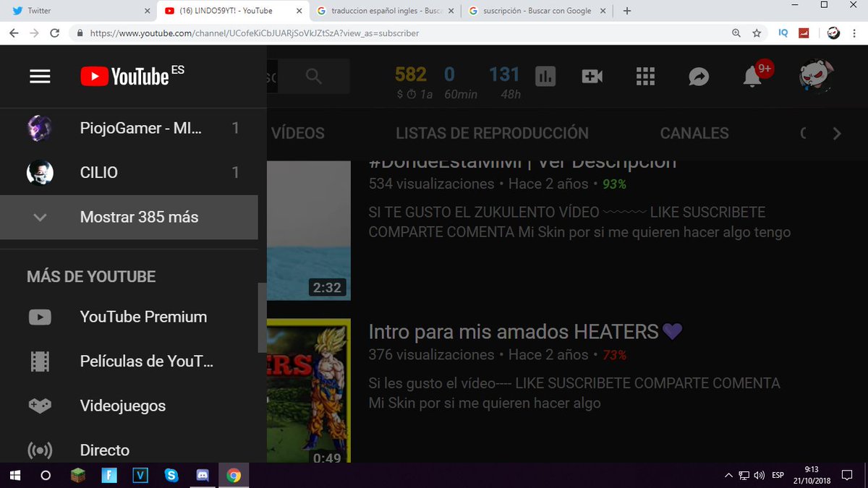Open Discord from the taskbar
This screenshot has height=488, width=868.
coord(202,476)
